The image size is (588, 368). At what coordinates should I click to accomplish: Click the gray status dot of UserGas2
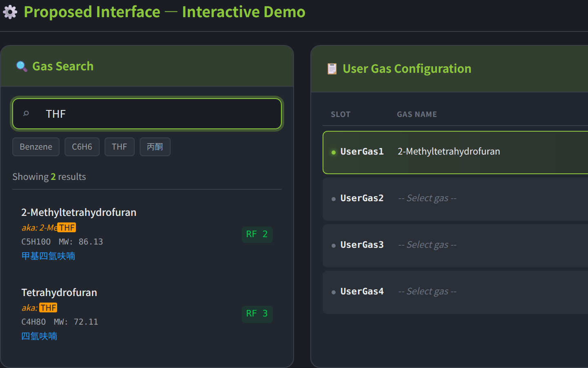pyautogui.click(x=334, y=199)
